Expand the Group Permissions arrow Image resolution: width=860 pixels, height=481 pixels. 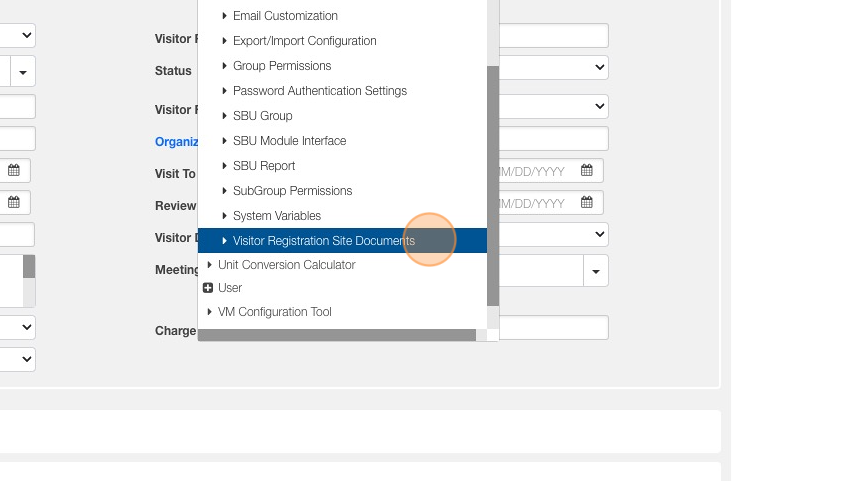pos(224,66)
